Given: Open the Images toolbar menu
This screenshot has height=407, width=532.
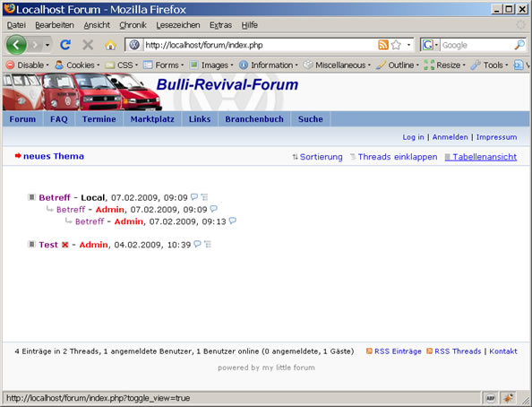Looking at the screenshot, I should point(211,65).
